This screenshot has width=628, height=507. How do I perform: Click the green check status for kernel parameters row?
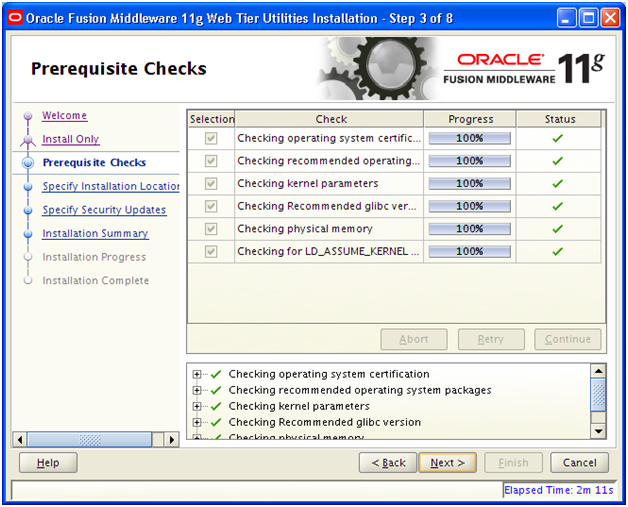[x=558, y=184]
